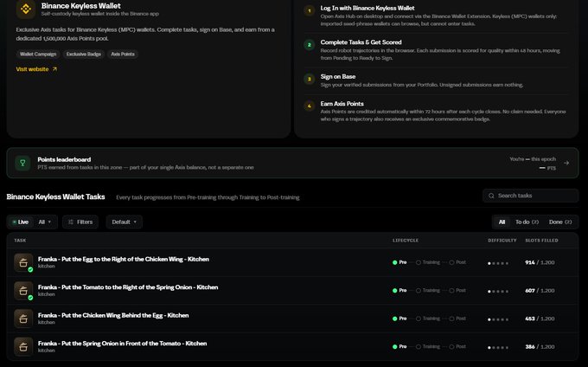Click step 3 number icon for Sign on Base

click(x=310, y=79)
